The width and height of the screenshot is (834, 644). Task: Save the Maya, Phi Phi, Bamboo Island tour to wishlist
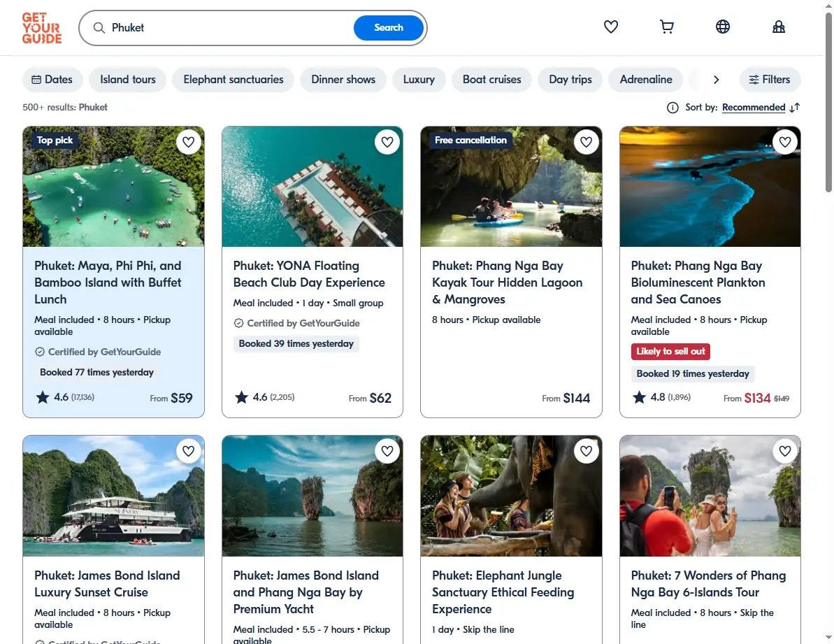pyautogui.click(x=188, y=142)
